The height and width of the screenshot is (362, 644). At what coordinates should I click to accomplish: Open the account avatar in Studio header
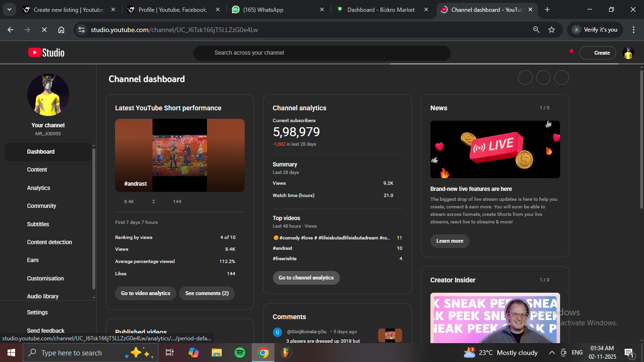(x=628, y=53)
